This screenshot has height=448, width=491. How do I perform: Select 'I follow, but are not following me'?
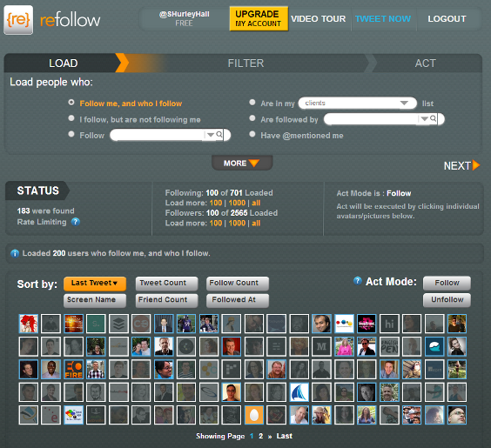click(x=71, y=118)
